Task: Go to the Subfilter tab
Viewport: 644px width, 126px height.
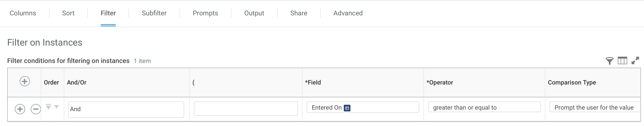Action: pos(154,13)
